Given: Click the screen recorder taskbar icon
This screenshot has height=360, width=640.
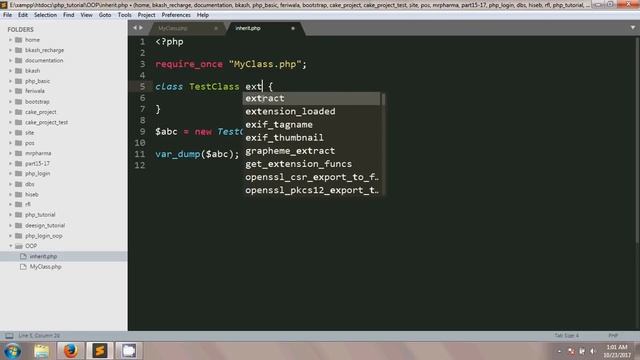Looking at the screenshot, I should 129,351.
